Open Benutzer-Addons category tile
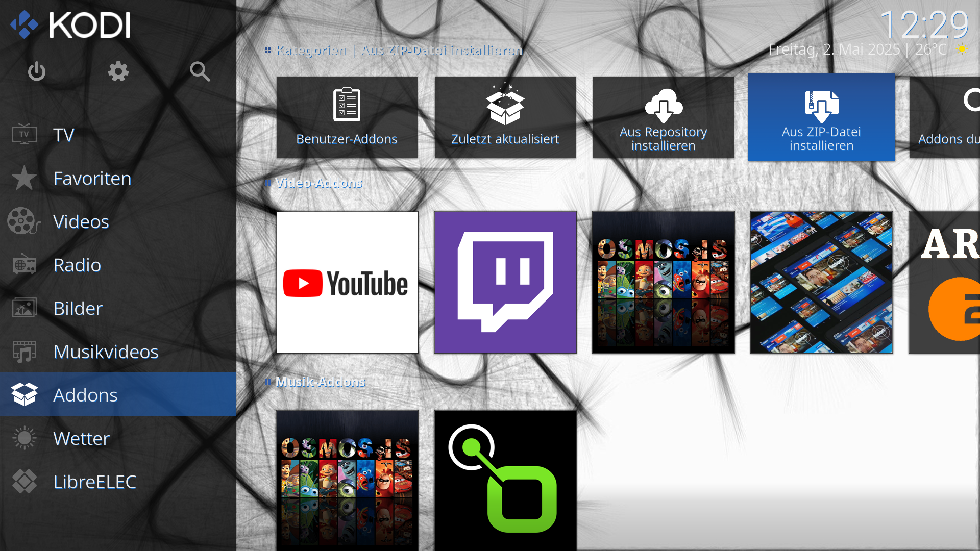Viewport: 980px width, 551px height. tap(347, 117)
